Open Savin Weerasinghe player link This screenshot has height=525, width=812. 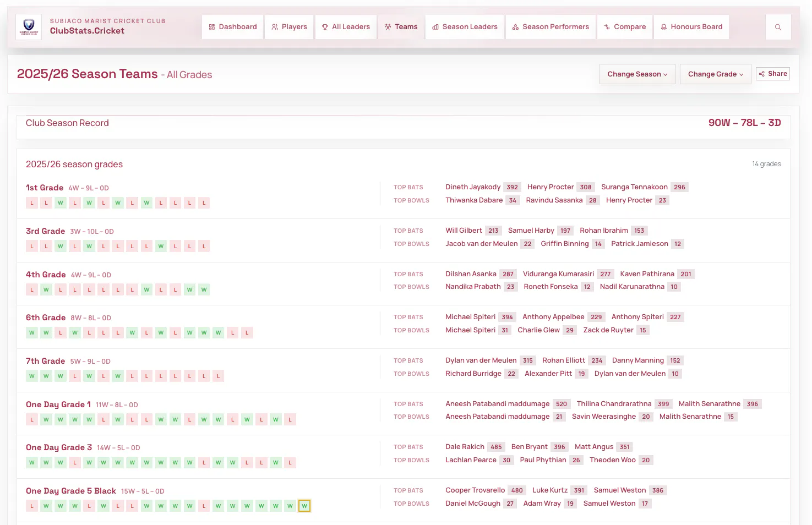click(604, 417)
